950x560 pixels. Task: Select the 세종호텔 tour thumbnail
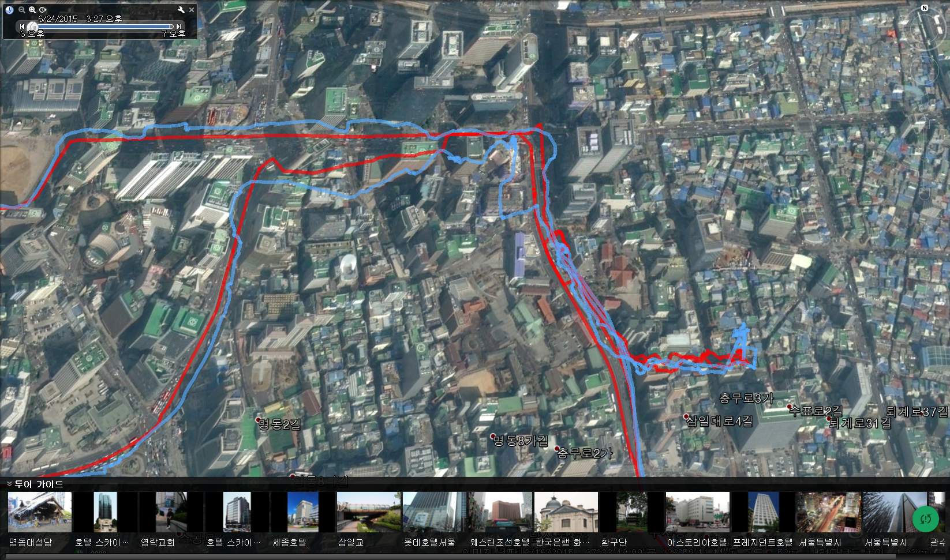303,512
